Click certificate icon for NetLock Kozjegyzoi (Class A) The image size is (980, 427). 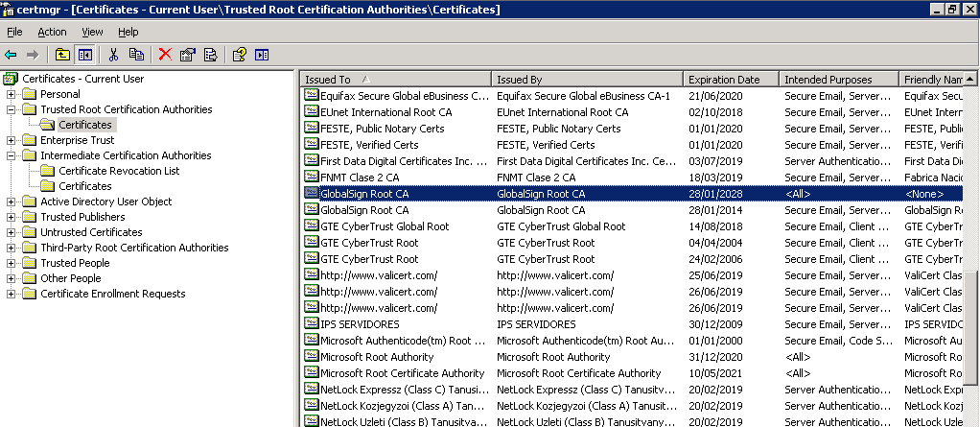(312, 405)
